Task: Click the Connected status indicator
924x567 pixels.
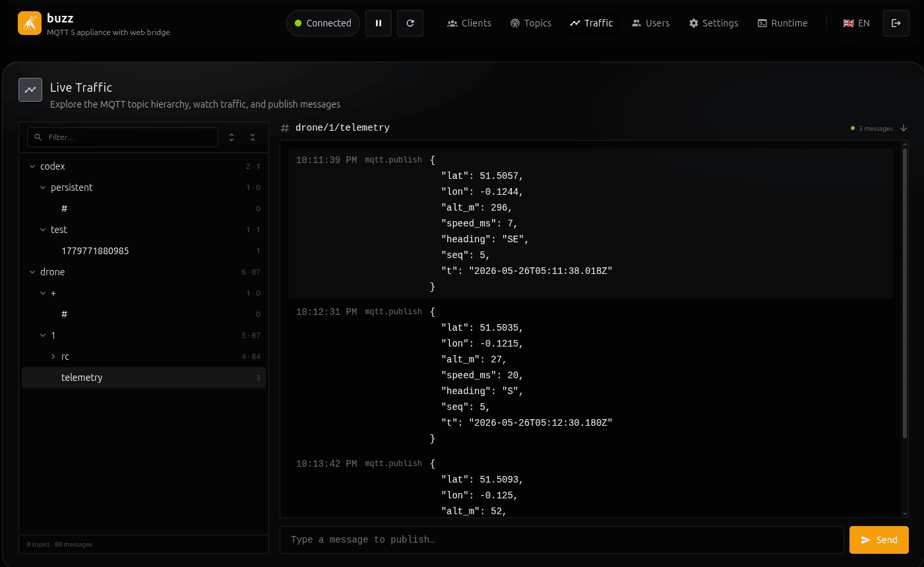Action: point(323,23)
